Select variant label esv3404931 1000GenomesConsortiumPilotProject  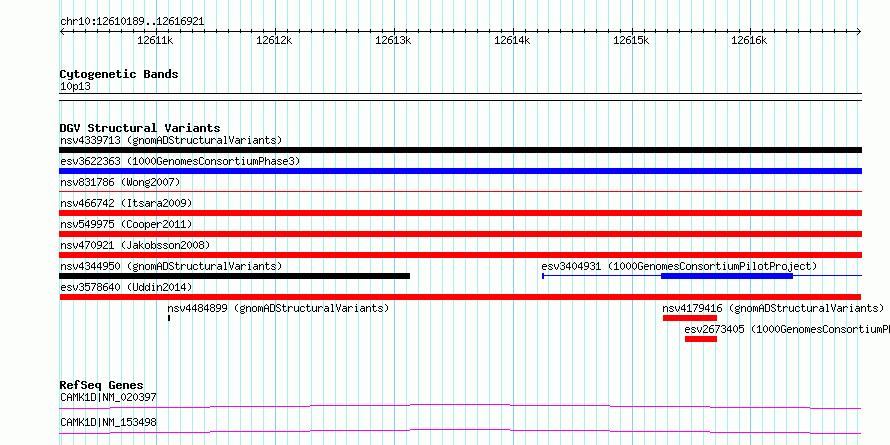coord(679,266)
